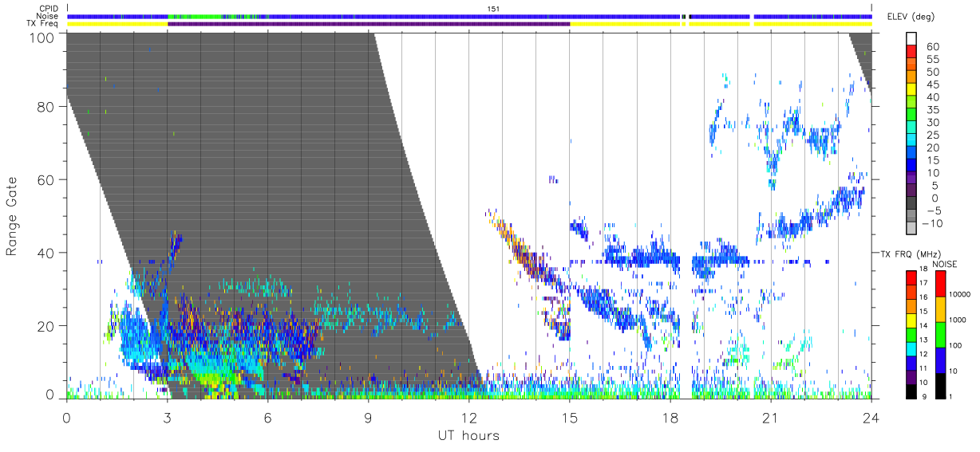Select the yellow 14–15 swatch in TX FRQ colorbar
Screen dimensions: 980x452
(911, 320)
